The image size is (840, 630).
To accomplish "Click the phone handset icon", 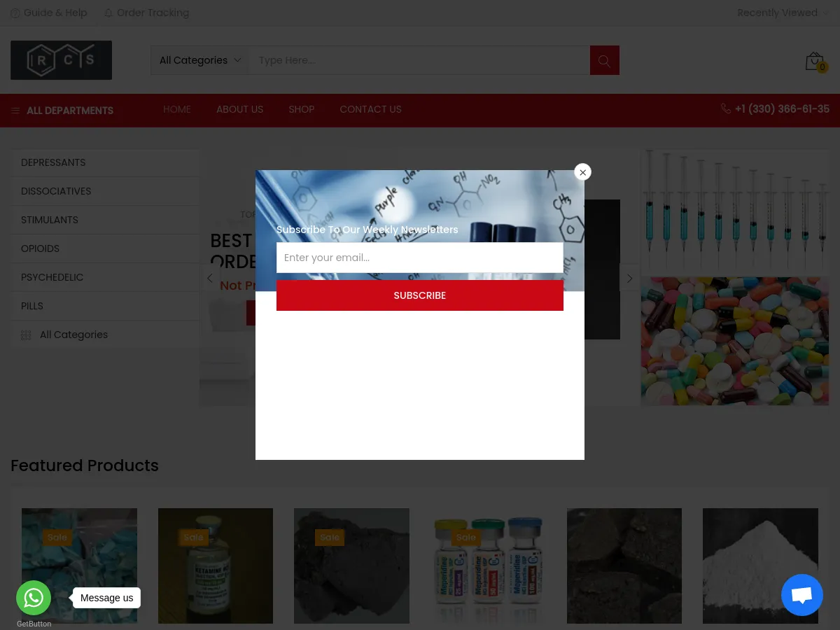I will (725, 108).
